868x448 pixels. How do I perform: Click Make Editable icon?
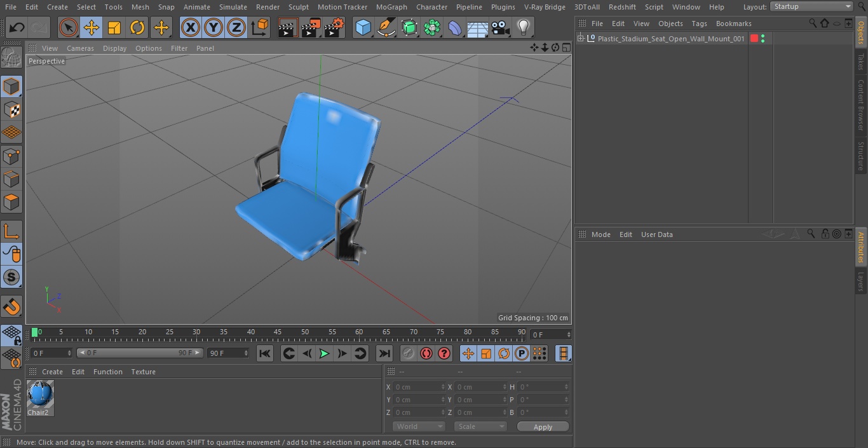point(11,57)
